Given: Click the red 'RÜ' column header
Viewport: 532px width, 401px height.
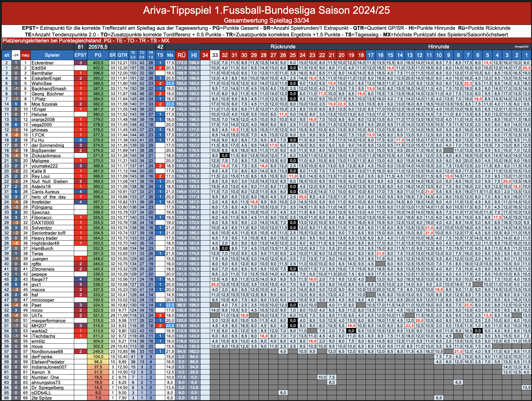Looking at the screenshot, I should click(x=182, y=55).
